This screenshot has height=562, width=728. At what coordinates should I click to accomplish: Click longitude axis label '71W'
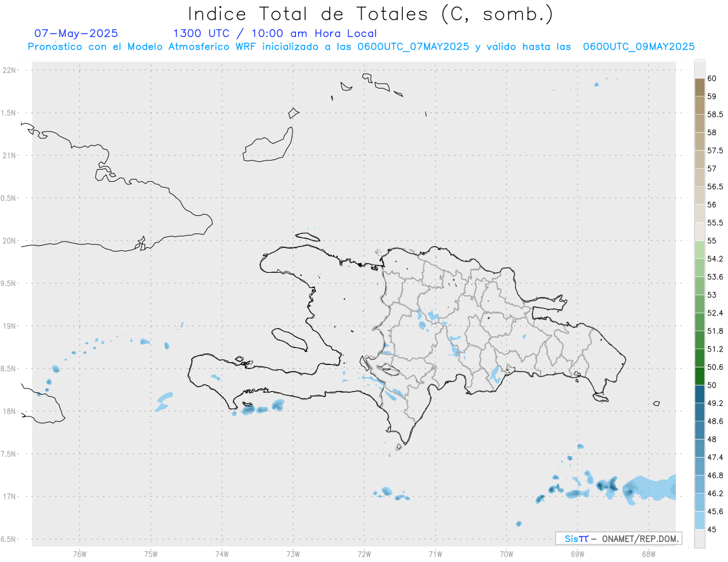pyautogui.click(x=435, y=554)
